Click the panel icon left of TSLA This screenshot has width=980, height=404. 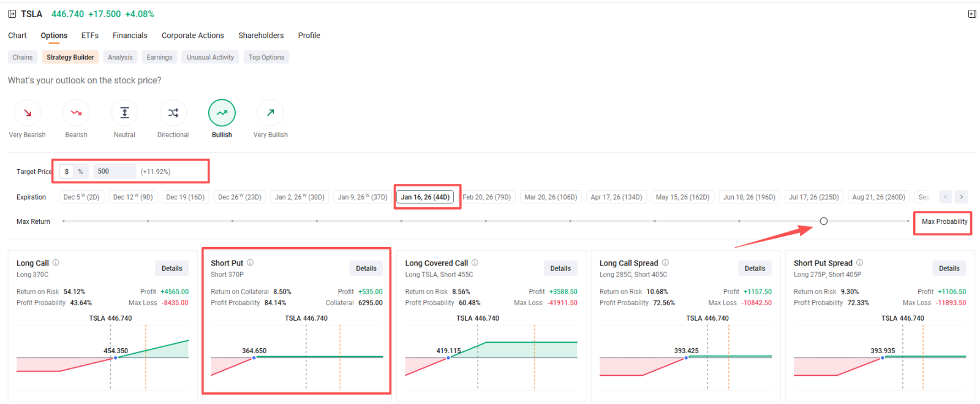click(x=12, y=13)
